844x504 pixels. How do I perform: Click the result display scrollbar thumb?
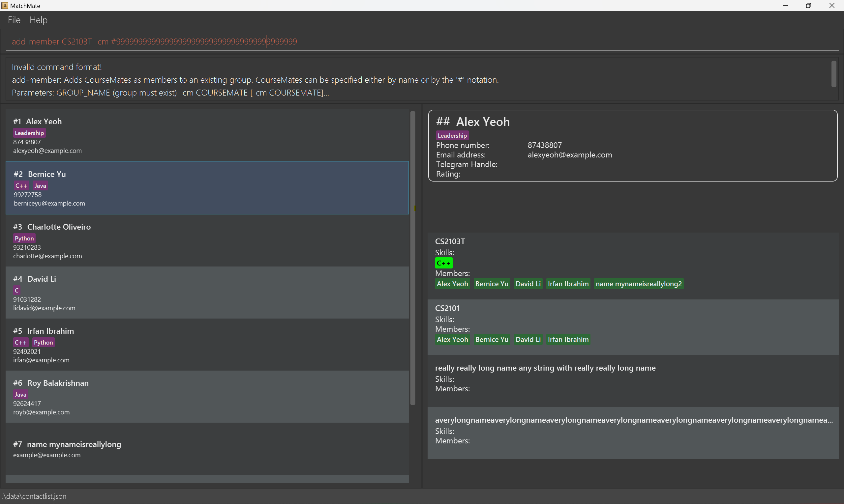833,74
